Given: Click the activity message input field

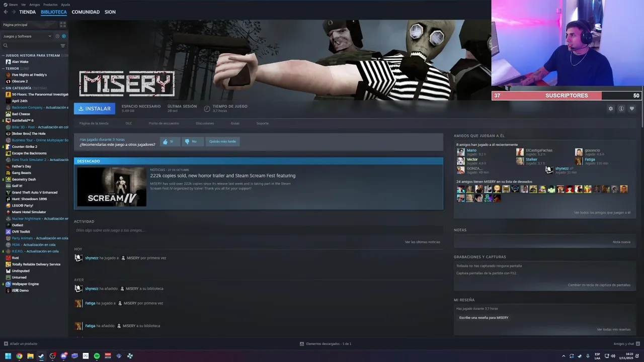Looking at the screenshot, I should tap(258, 230).
